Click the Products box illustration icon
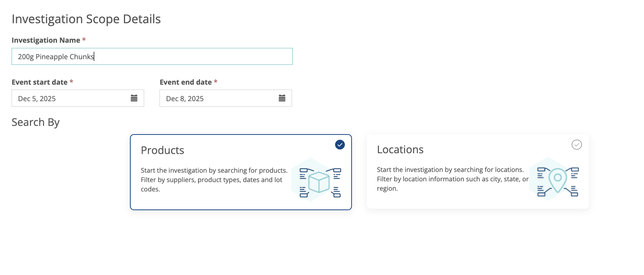This screenshot has height=275, width=644. 319,182
